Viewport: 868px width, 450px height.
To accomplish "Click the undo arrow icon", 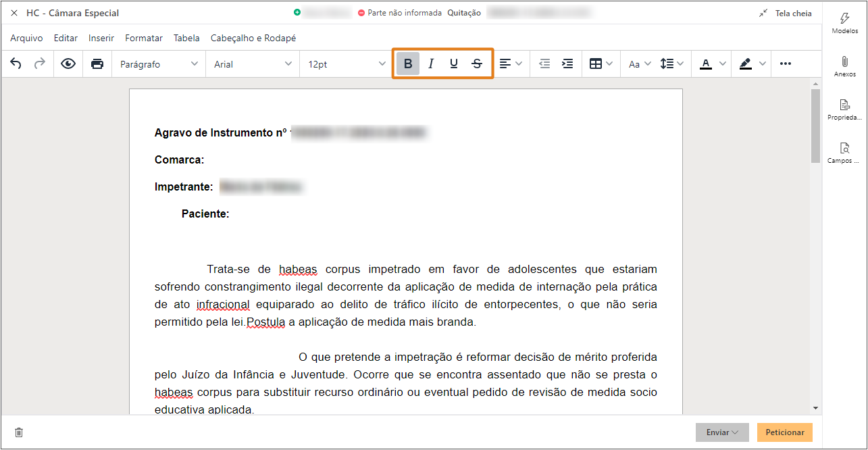I will tap(15, 63).
